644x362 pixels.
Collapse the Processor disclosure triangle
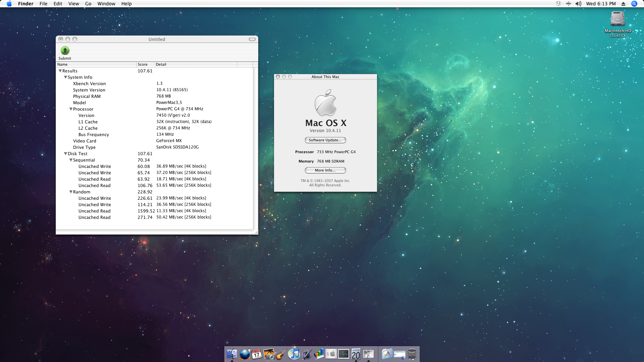(x=71, y=109)
